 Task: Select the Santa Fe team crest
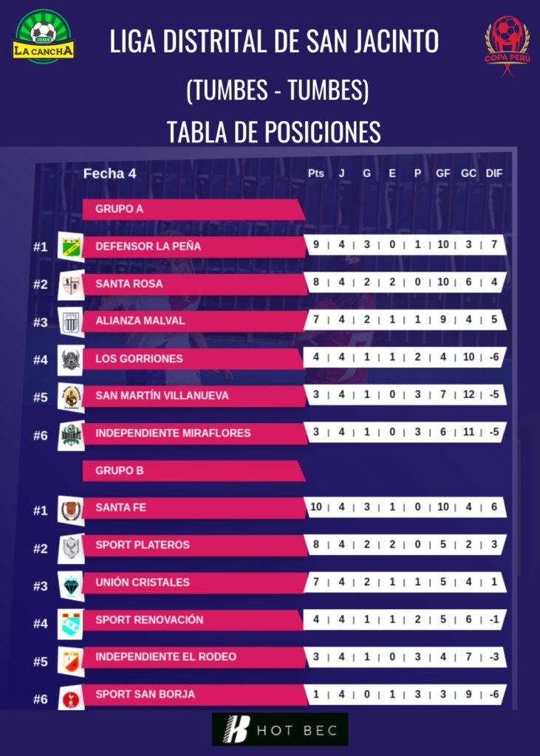click(71, 509)
